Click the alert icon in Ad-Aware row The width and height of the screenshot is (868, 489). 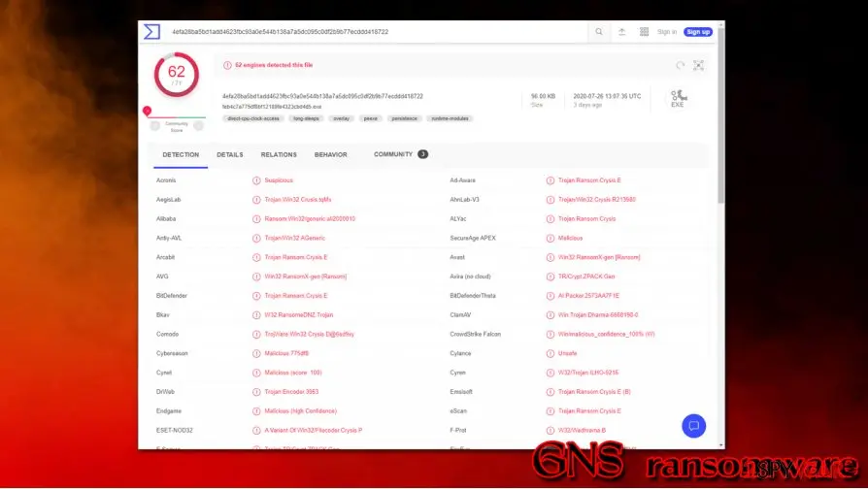(x=551, y=180)
